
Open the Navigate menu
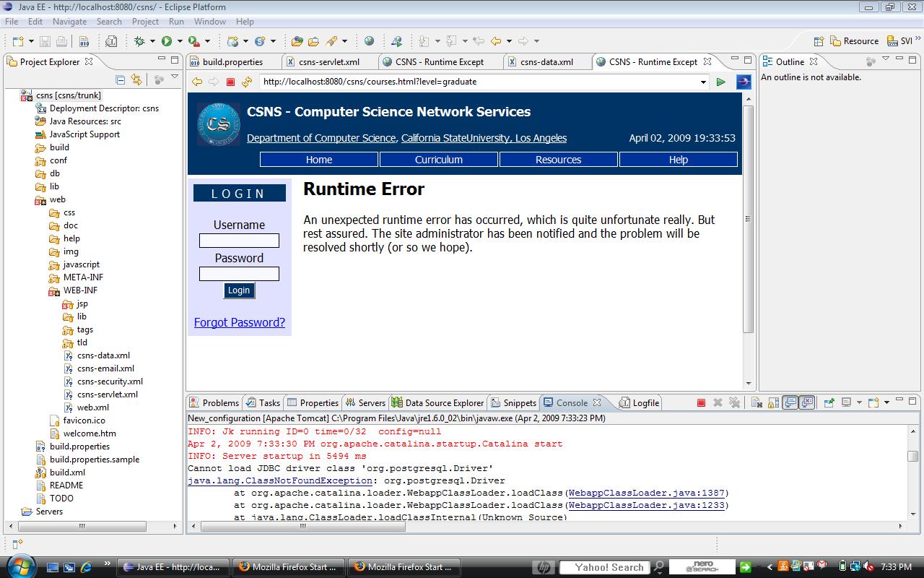coord(69,22)
